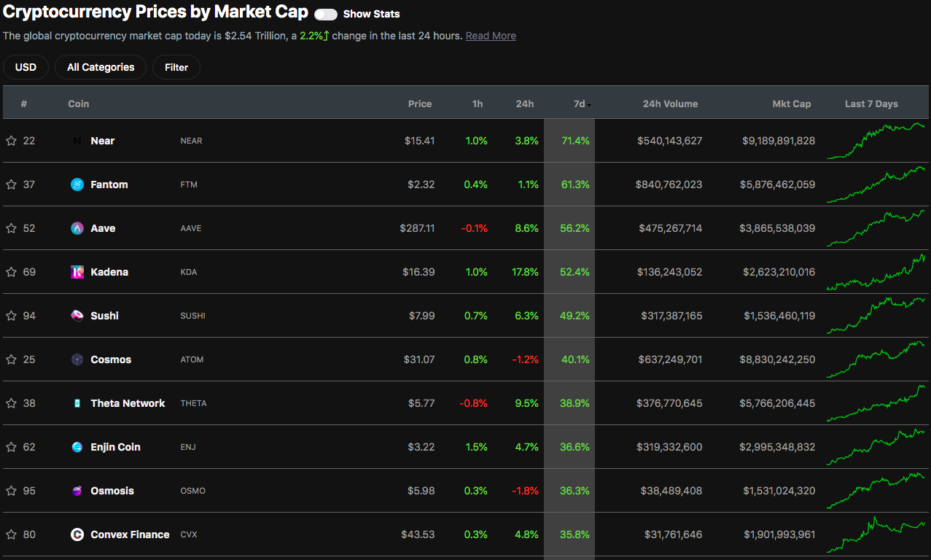Click the Near coin logo

click(77, 141)
